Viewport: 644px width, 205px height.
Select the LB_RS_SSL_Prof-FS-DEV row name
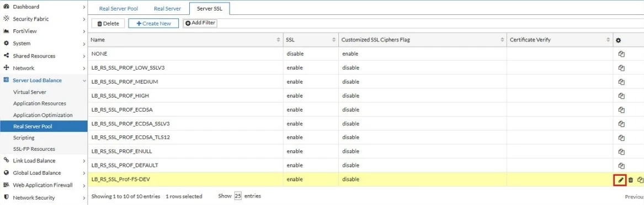[x=121, y=180]
